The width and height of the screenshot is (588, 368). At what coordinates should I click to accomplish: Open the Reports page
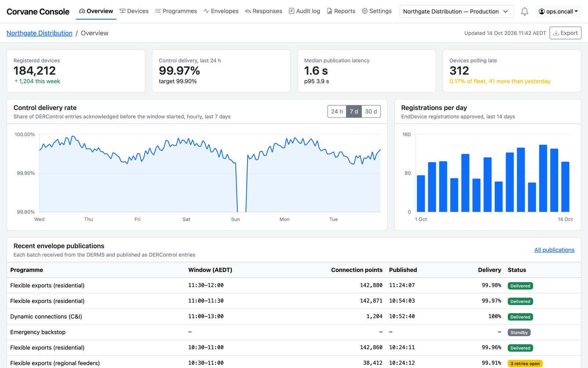[x=341, y=11]
